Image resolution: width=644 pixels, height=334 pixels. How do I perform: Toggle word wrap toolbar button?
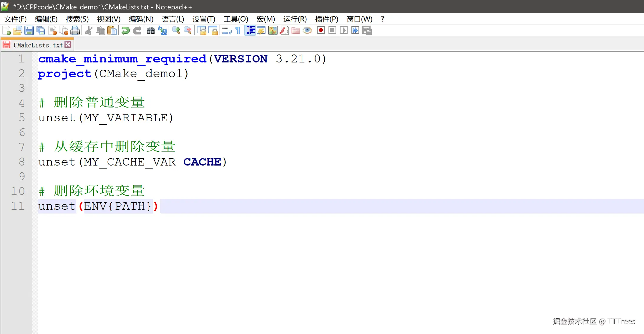227,30
